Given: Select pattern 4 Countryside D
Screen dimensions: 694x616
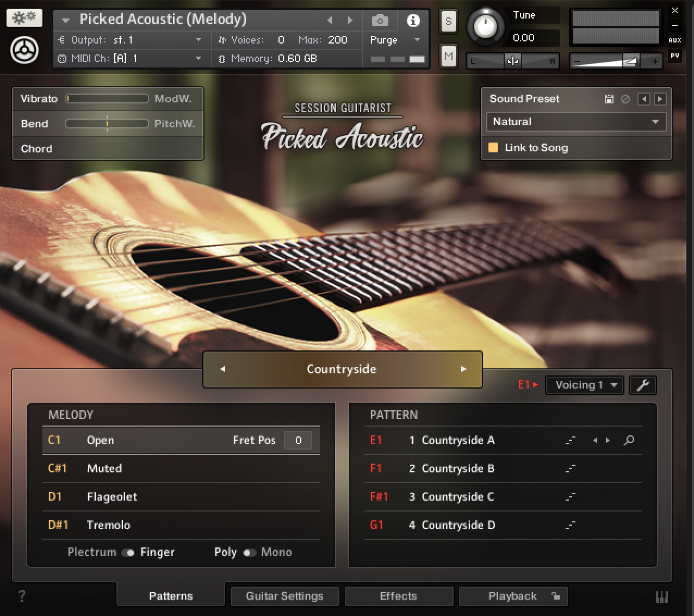Looking at the screenshot, I should pos(503,525).
